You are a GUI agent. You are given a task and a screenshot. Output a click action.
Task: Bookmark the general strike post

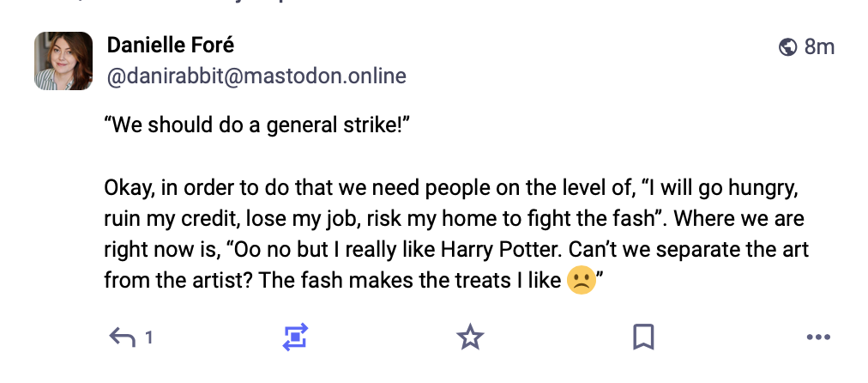click(x=643, y=337)
